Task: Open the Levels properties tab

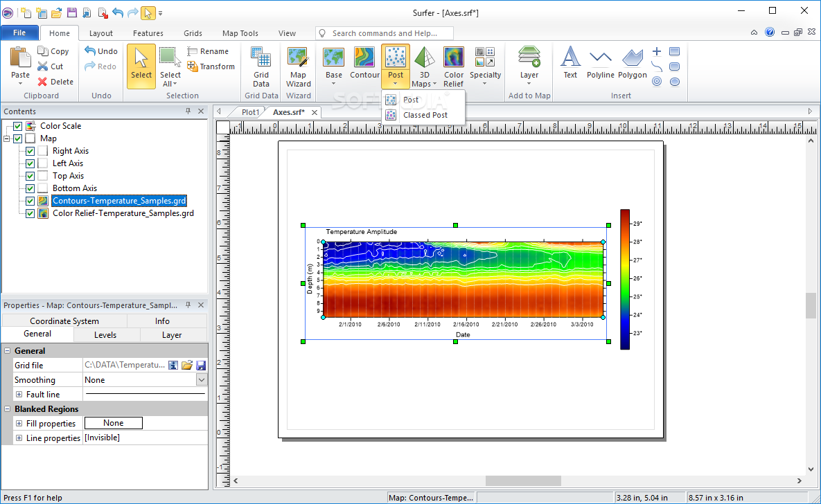Action: pyautogui.click(x=105, y=335)
